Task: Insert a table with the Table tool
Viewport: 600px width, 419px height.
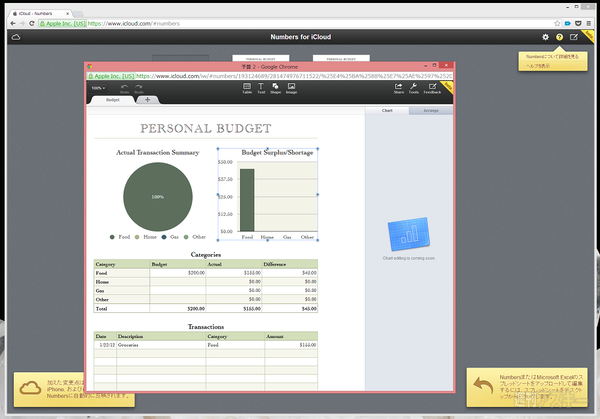Action: point(247,88)
